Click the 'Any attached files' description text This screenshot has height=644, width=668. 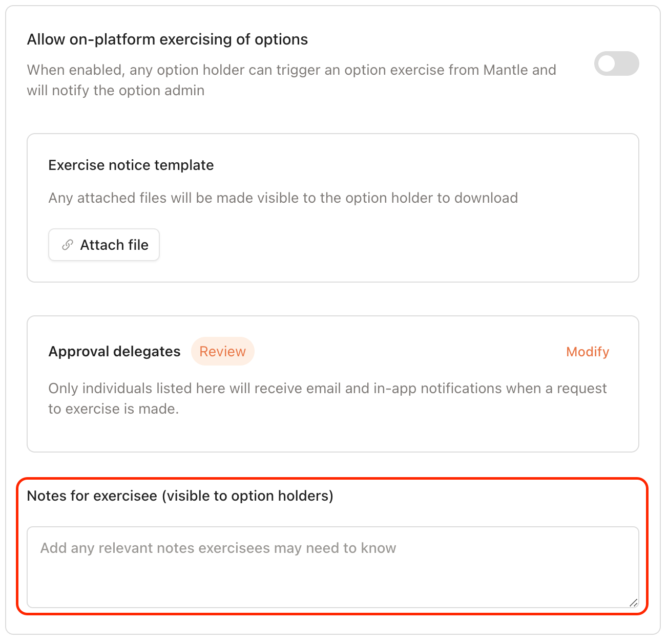(x=283, y=198)
